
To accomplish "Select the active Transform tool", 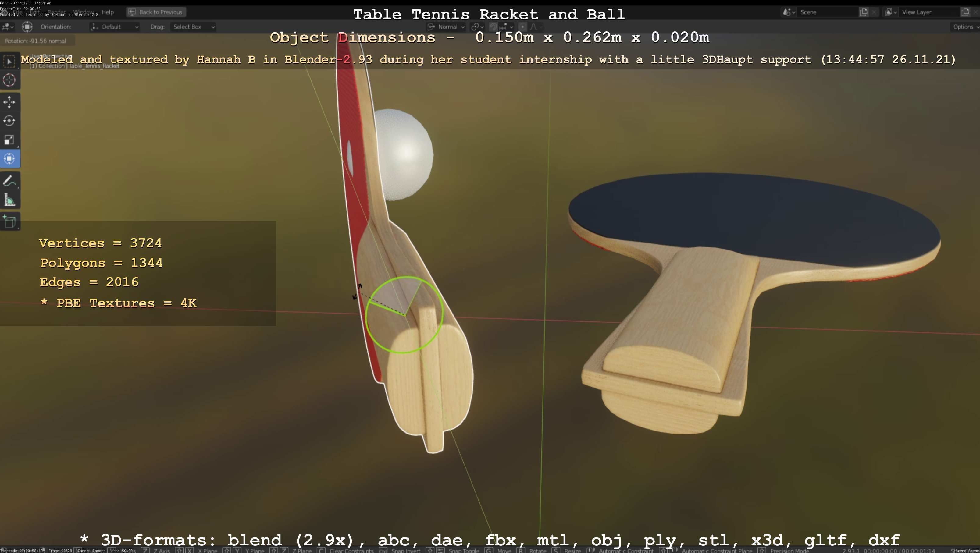I will pyautogui.click(x=9, y=159).
